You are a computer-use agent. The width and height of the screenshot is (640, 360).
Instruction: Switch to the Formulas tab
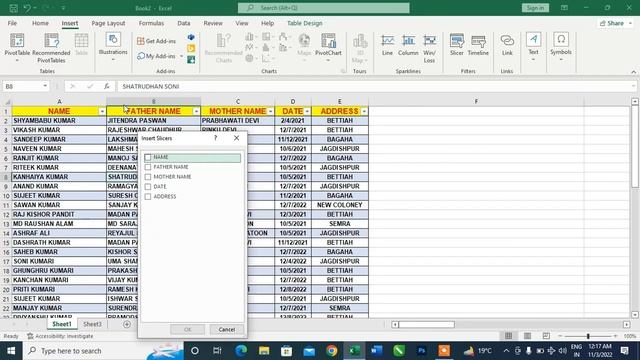pos(151,23)
